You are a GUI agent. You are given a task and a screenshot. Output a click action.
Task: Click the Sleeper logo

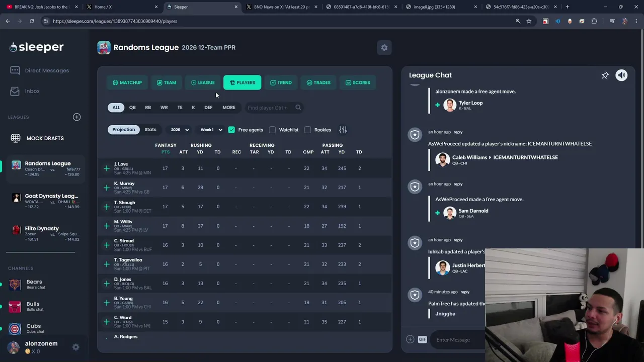[37, 47]
